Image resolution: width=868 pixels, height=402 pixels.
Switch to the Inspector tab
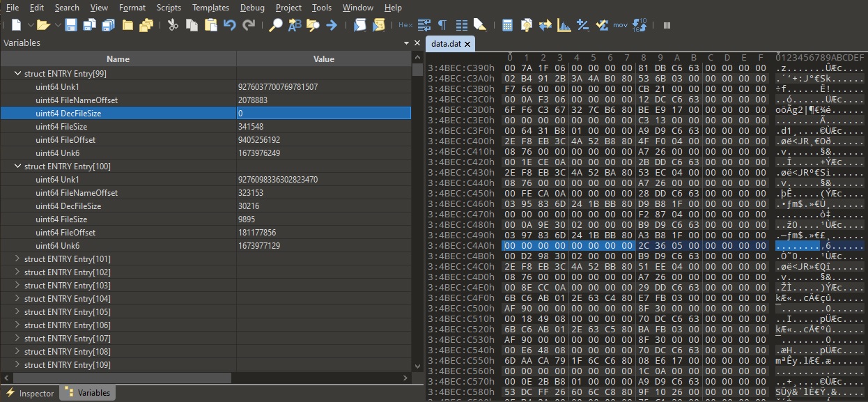(x=30, y=393)
